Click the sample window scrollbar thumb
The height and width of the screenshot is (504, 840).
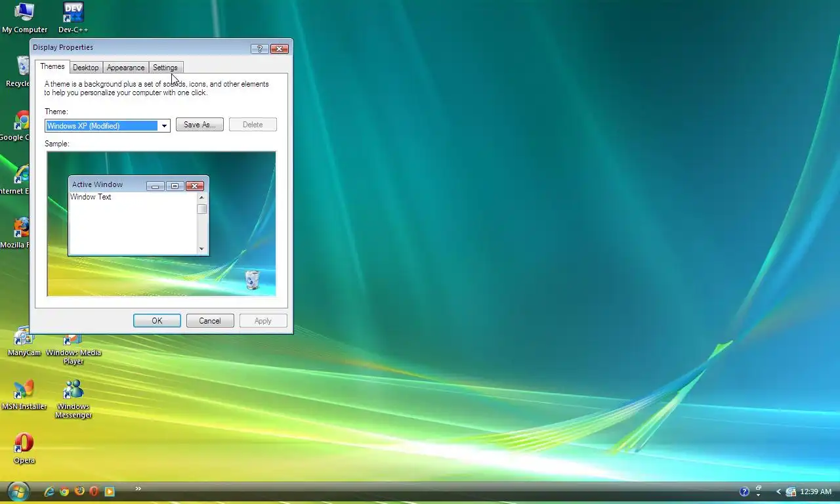pos(202,209)
